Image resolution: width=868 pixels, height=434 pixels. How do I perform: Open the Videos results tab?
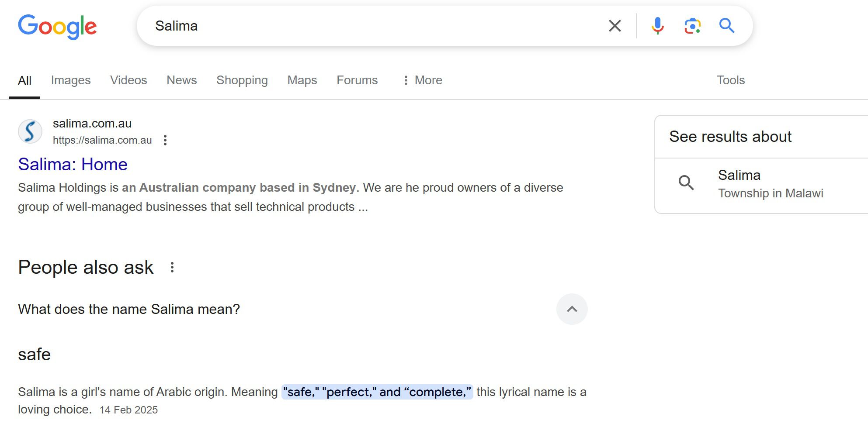[128, 80]
